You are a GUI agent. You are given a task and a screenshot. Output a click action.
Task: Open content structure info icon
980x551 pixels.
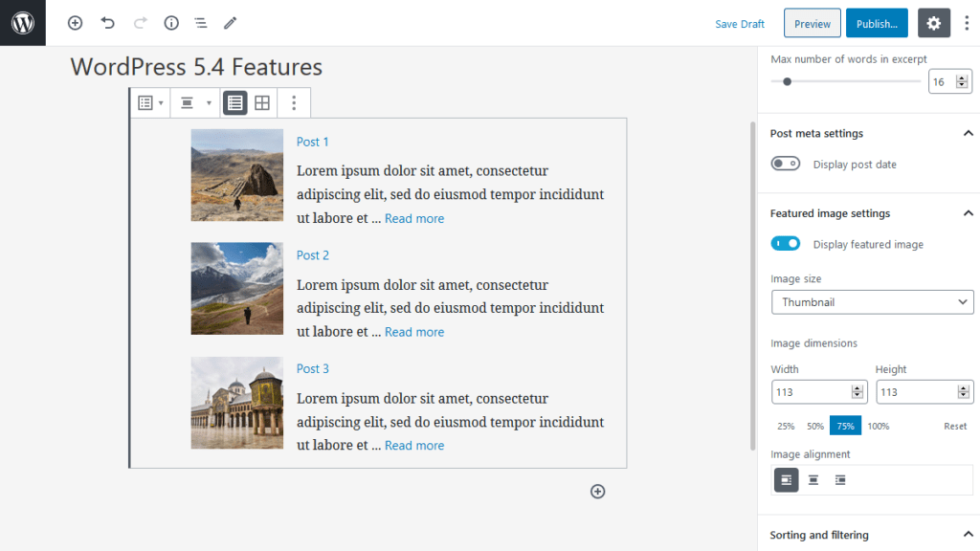(x=171, y=23)
